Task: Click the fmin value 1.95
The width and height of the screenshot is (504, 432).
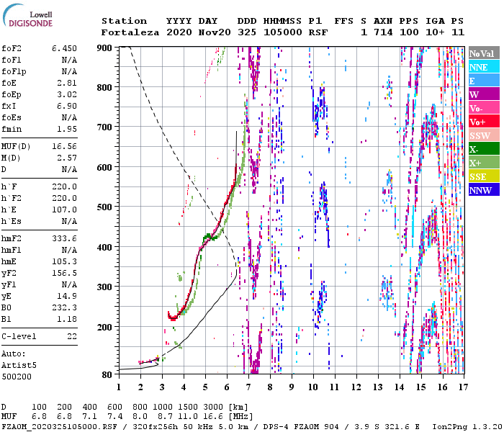Action: point(67,129)
